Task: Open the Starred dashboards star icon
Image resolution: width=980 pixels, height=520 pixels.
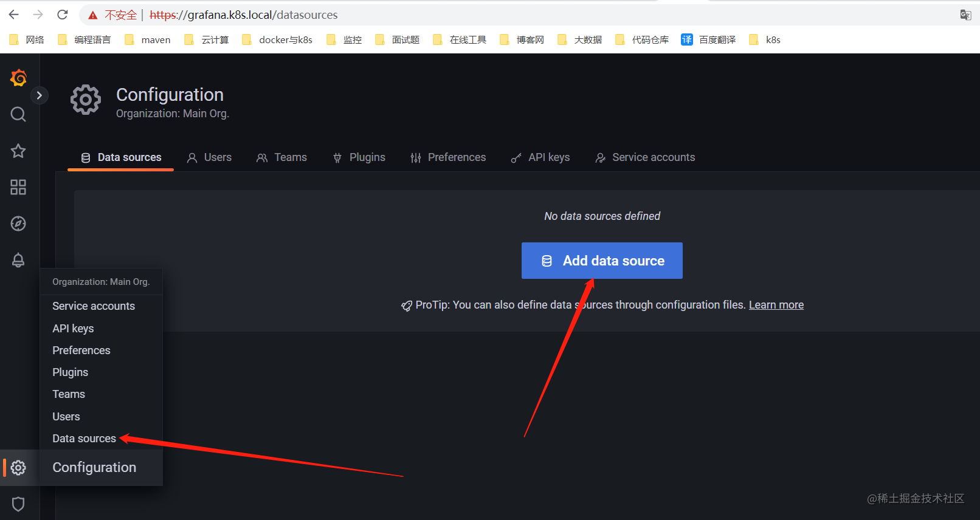Action: tap(18, 151)
